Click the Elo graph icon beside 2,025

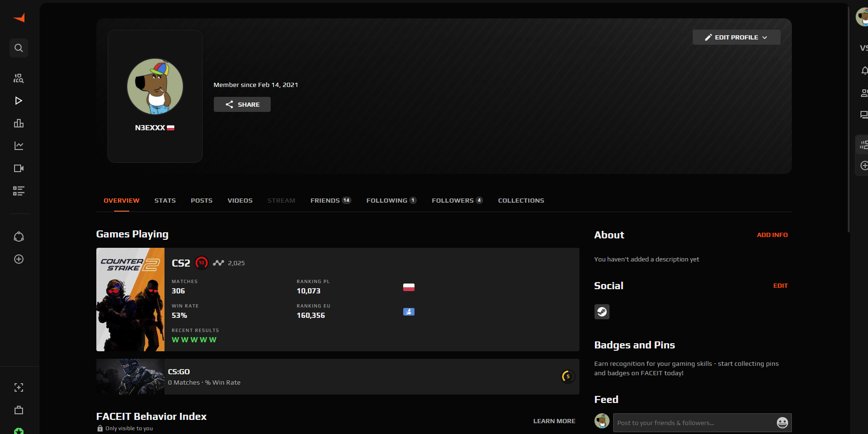coord(219,263)
